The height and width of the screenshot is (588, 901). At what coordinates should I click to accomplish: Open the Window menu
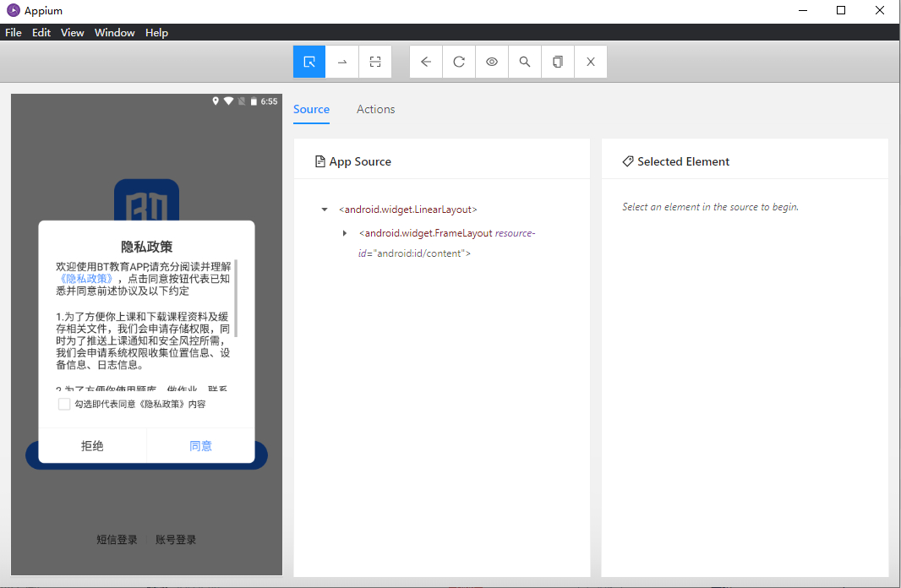115,33
